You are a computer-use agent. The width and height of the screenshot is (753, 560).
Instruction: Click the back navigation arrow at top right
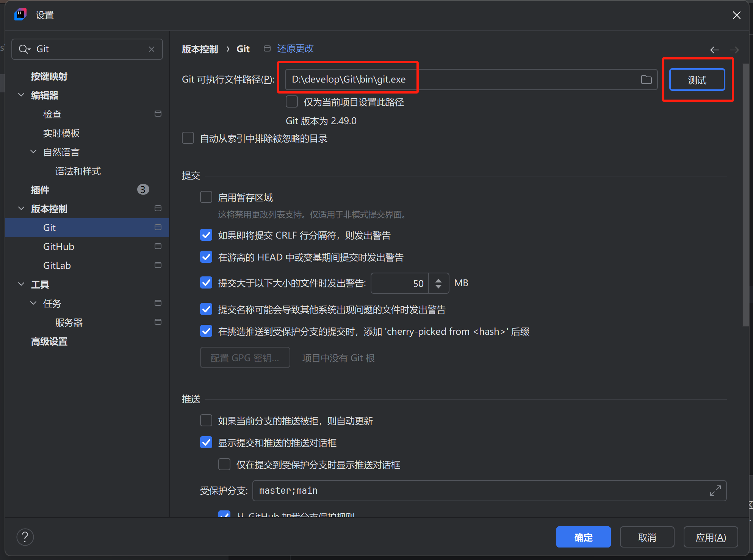(715, 50)
